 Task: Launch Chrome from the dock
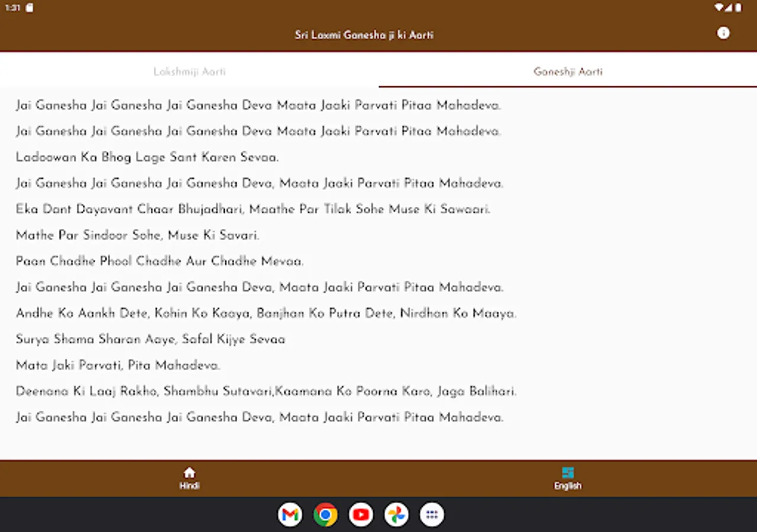point(325,514)
